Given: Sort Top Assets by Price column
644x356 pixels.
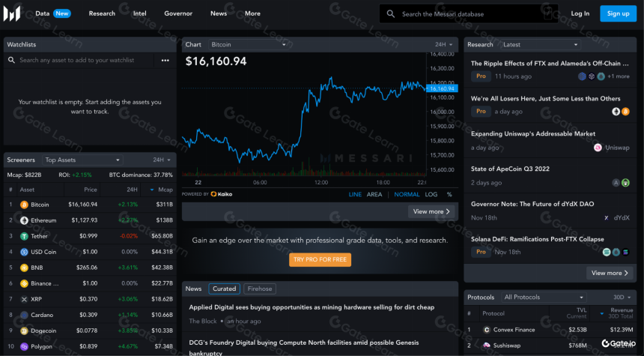Looking at the screenshot, I should pos(91,190).
